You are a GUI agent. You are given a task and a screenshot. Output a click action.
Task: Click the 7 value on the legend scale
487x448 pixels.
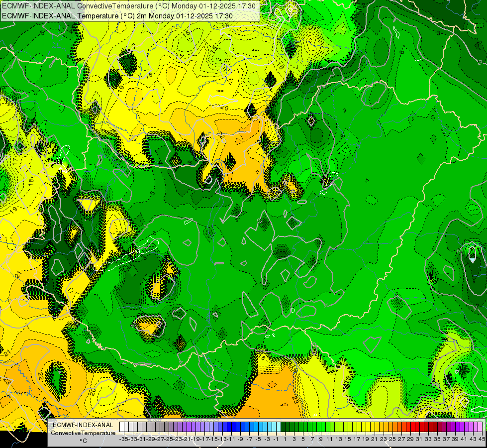point(312,439)
